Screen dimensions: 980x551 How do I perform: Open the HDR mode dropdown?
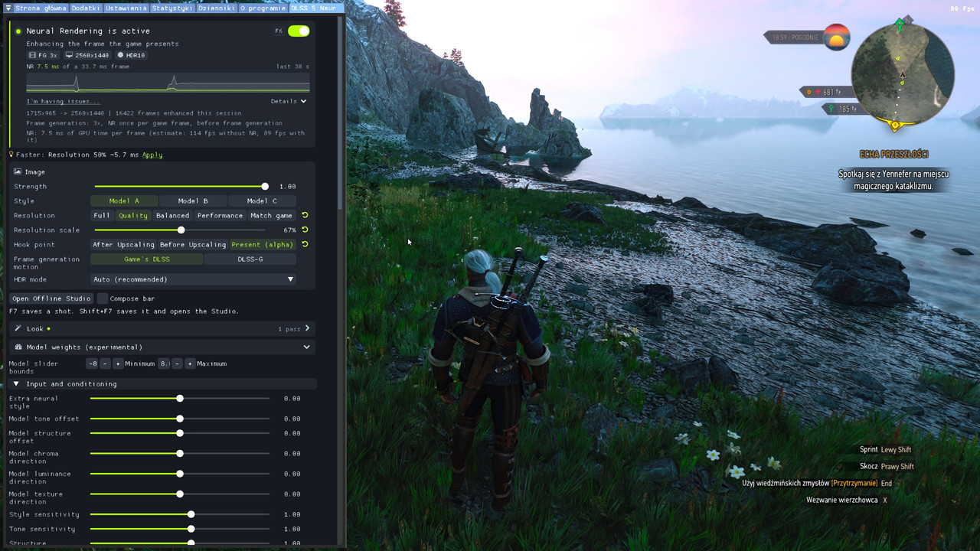click(194, 279)
